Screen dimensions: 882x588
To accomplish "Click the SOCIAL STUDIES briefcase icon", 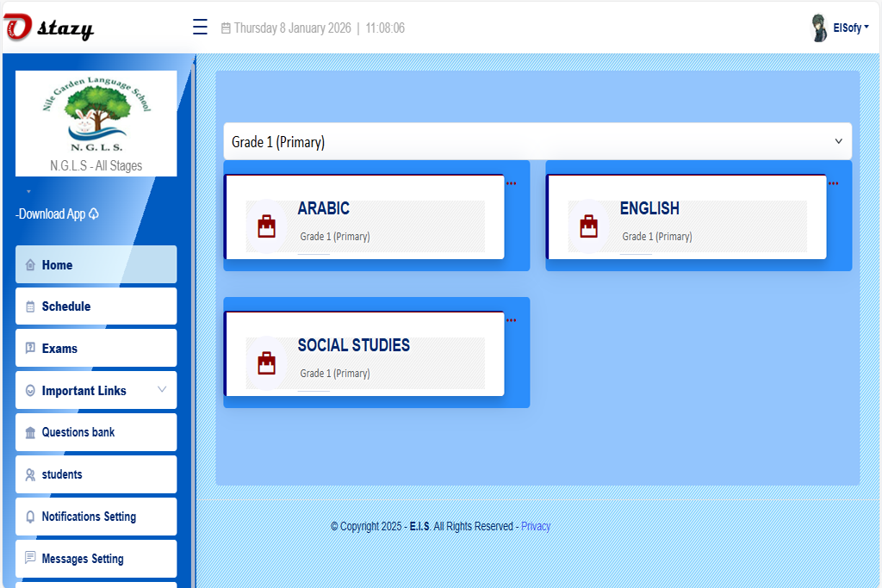I will pyautogui.click(x=267, y=363).
